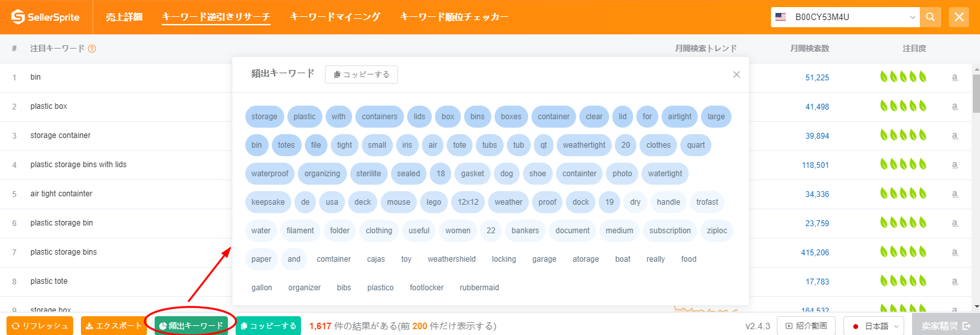Select the 'filament' keyword tag
Image resolution: width=980 pixels, height=335 pixels.
tap(300, 231)
